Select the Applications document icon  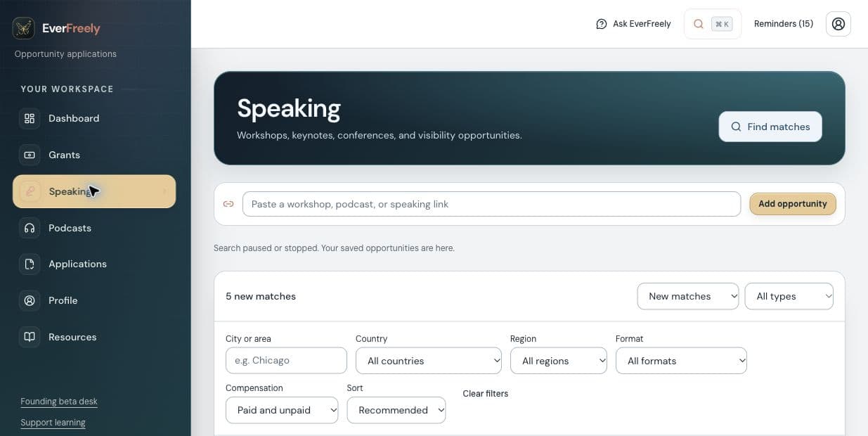(30, 264)
